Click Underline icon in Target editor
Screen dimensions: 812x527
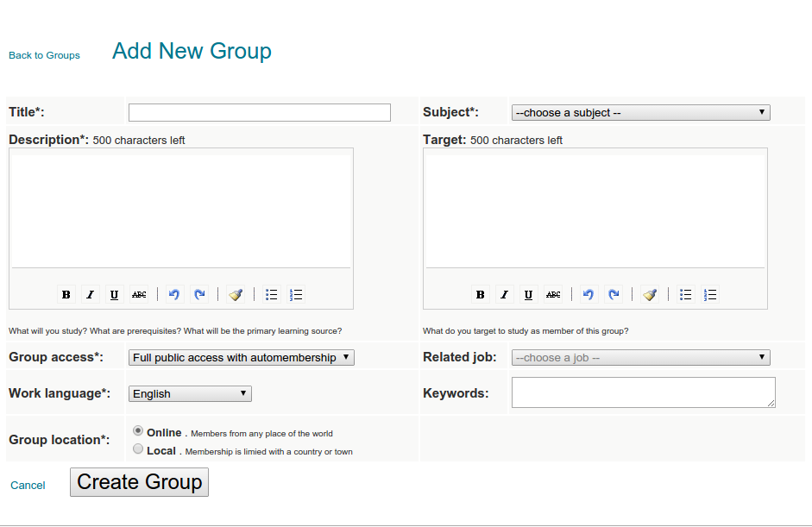pos(528,295)
